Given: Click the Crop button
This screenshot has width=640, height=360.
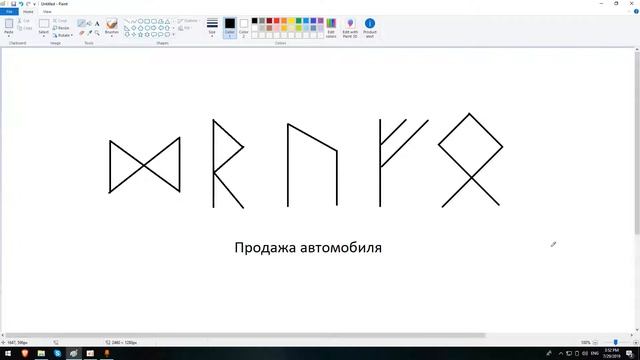Looking at the screenshot, I should [60, 20].
